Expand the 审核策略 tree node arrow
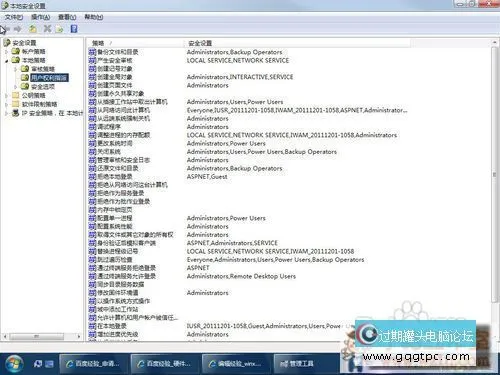The image size is (500, 375). 15,69
